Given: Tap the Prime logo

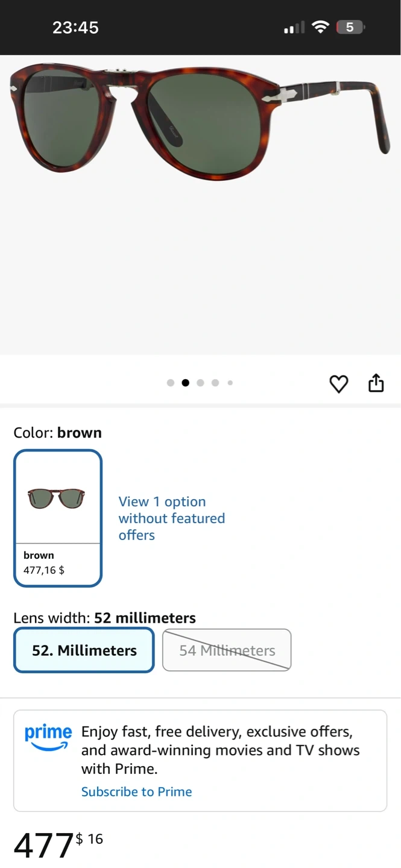Looking at the screenshot, I should (48, 737).
